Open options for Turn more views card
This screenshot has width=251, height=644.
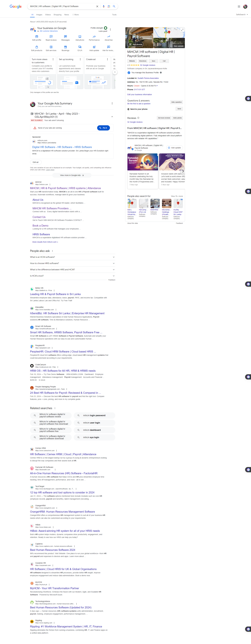(x=53, y=59)
